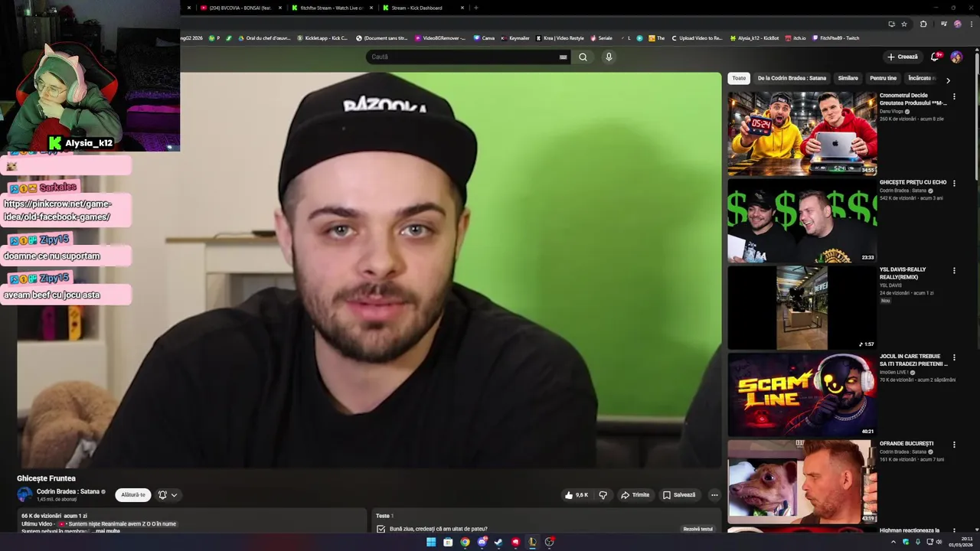980x551 pixels.
Task: Open the Chrome profile avatar in toolbar
Action: click(x=957, y=24)
